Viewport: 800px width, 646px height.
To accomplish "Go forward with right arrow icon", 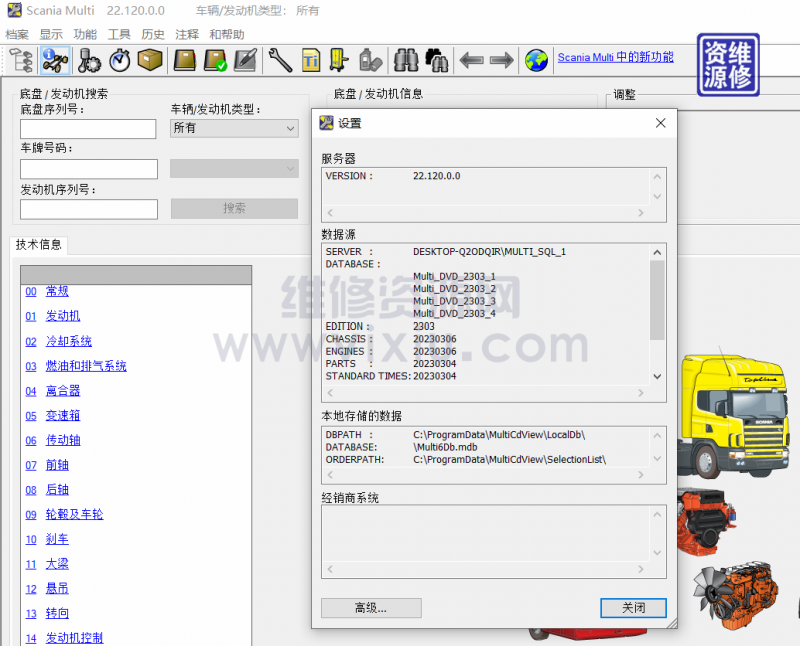I will (x=502, y=60).
